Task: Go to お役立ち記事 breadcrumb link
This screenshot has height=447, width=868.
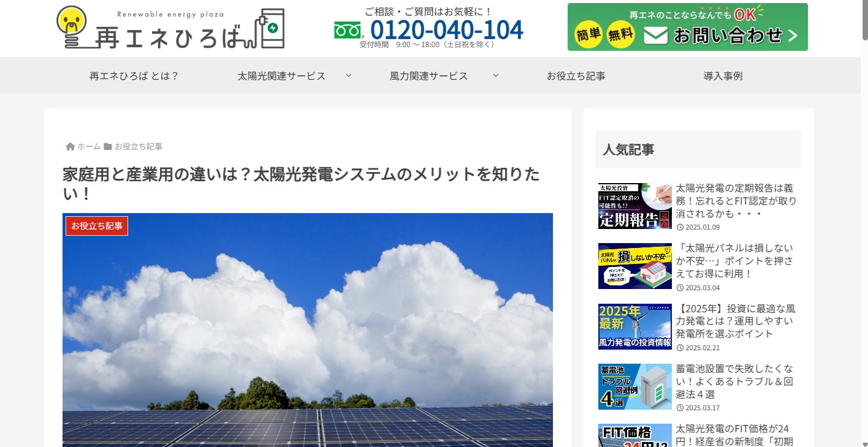Action: tap(139, 146)
